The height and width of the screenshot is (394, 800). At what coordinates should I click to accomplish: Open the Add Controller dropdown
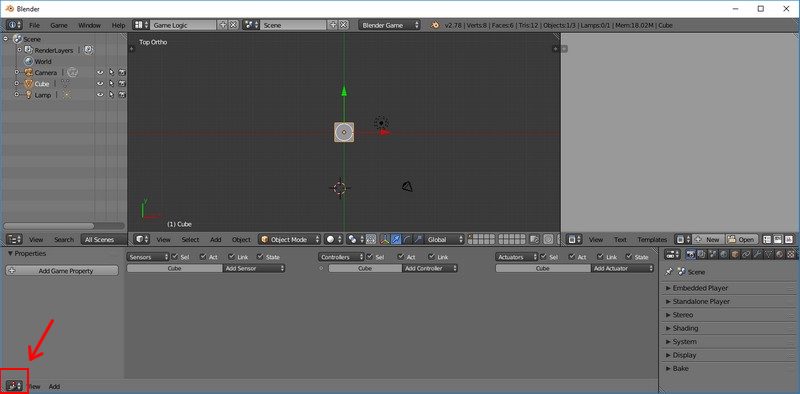pyautogui.click(x=430, y=268)
